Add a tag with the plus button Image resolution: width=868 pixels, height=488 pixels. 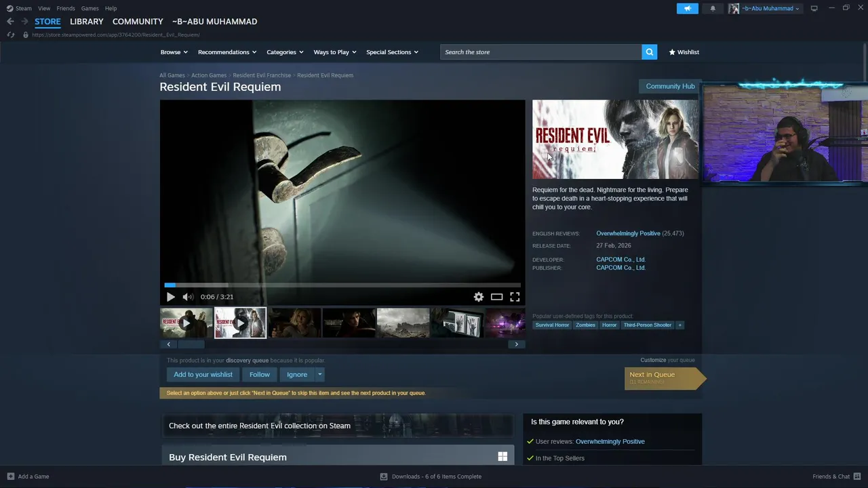tap(679, 325)
